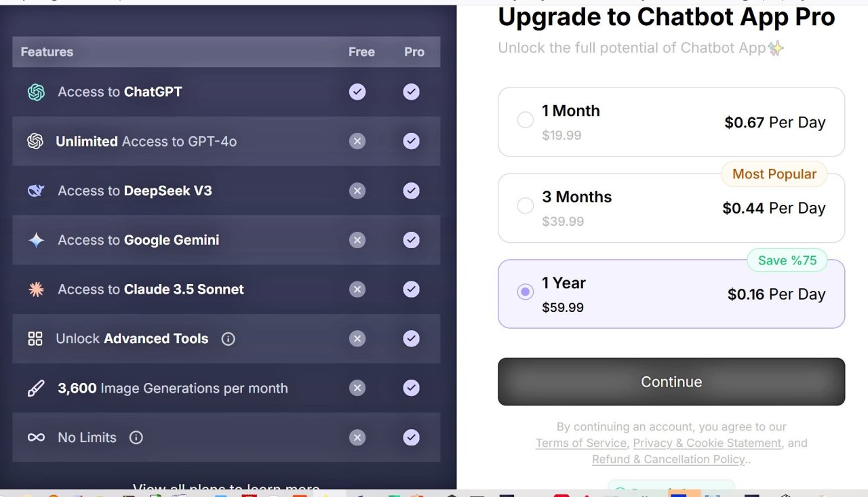This screenshot has width=868, height=497.
Task: Open the Terms of Service link
Action: (581, 443)
